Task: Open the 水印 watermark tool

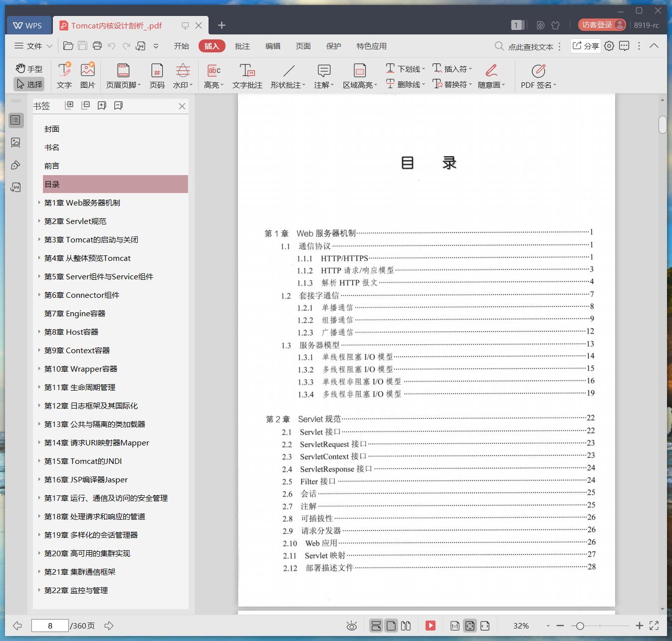Action: [x=183, y=76]
